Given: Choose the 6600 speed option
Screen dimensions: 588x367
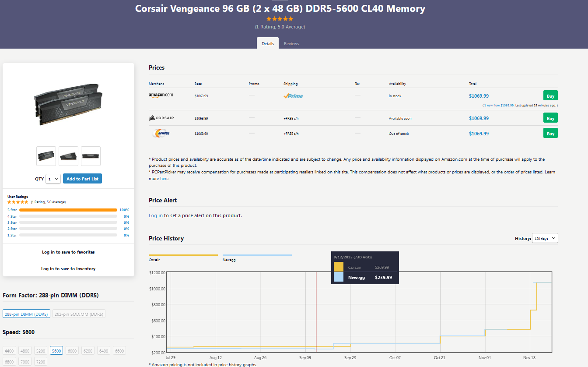Looking at the screenshot, I should pos(119,351).
